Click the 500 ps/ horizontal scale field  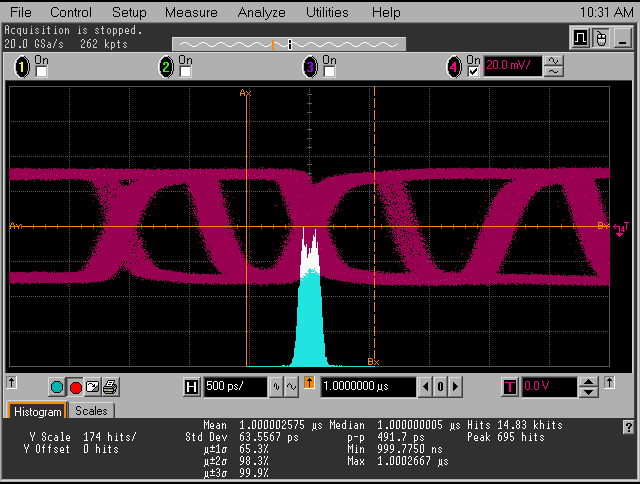[x=236, y=387]
